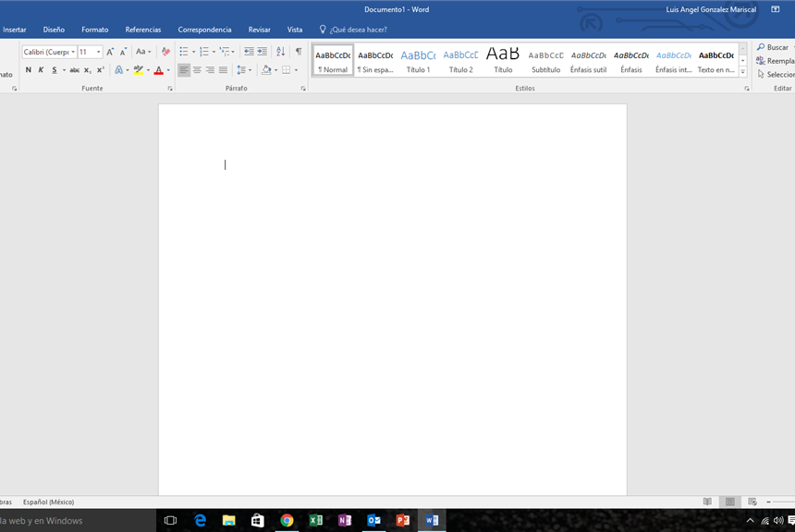Insert a bulleted list
This screenshot has height=532, width=795.
pos(184,52)
